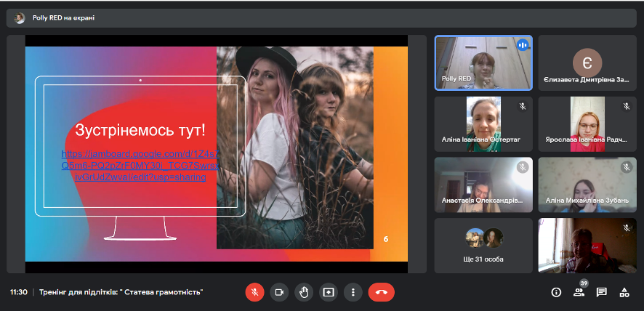
Task: Click the meeting title 'Тренінг для підлітків'
Action: [121, 292]
